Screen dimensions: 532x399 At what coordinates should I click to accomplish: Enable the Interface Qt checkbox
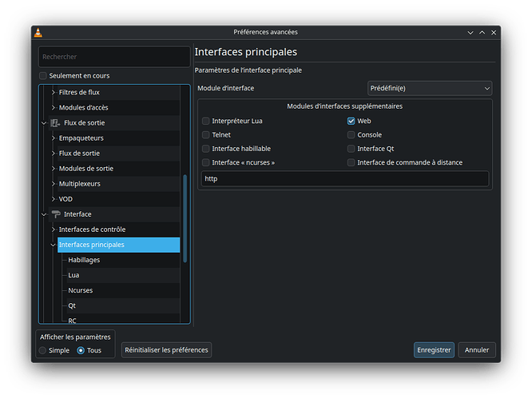[x=351, y=149]
